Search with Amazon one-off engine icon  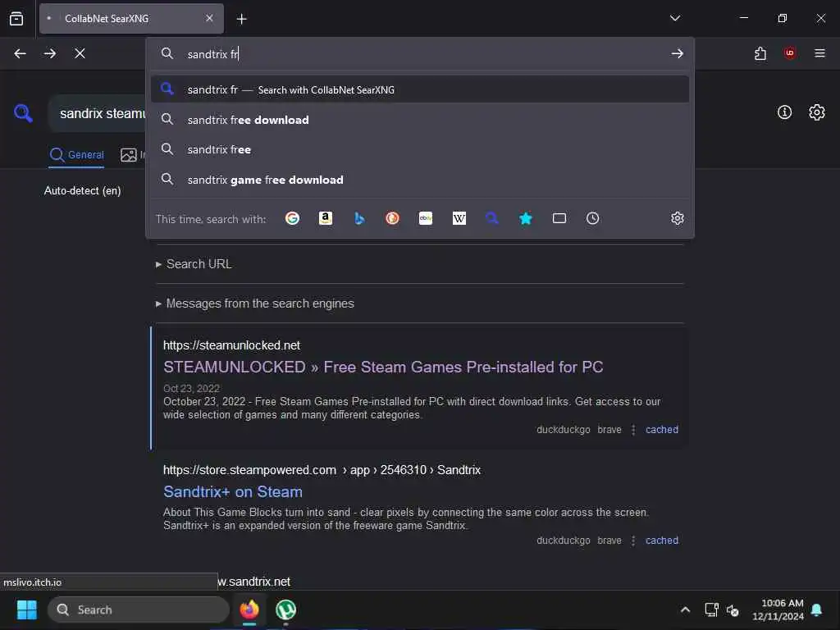(326, 218)
